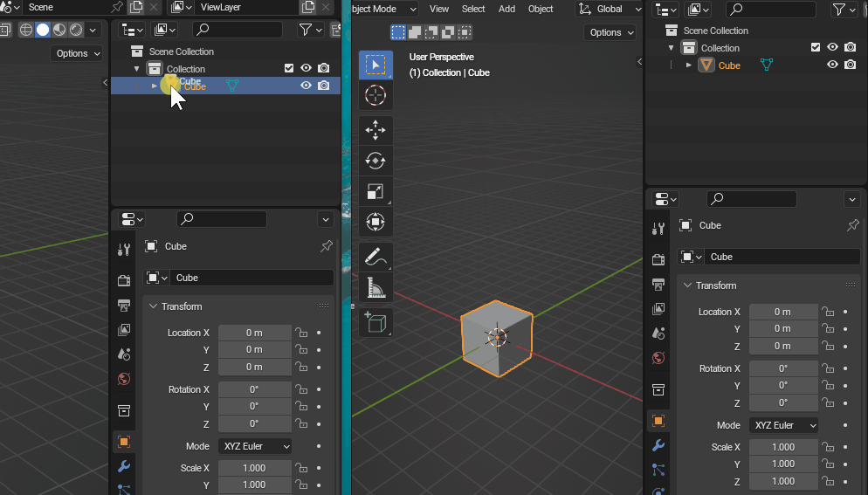Open XYZ Euler mode dropdown in right panel
The image size is (868, 495).
(x=783, y=425)
